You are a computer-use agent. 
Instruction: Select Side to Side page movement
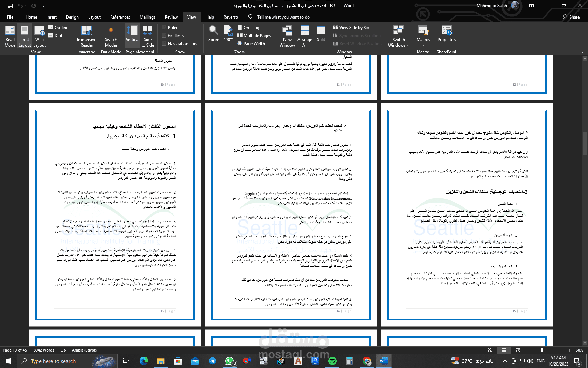pos(148,36)
